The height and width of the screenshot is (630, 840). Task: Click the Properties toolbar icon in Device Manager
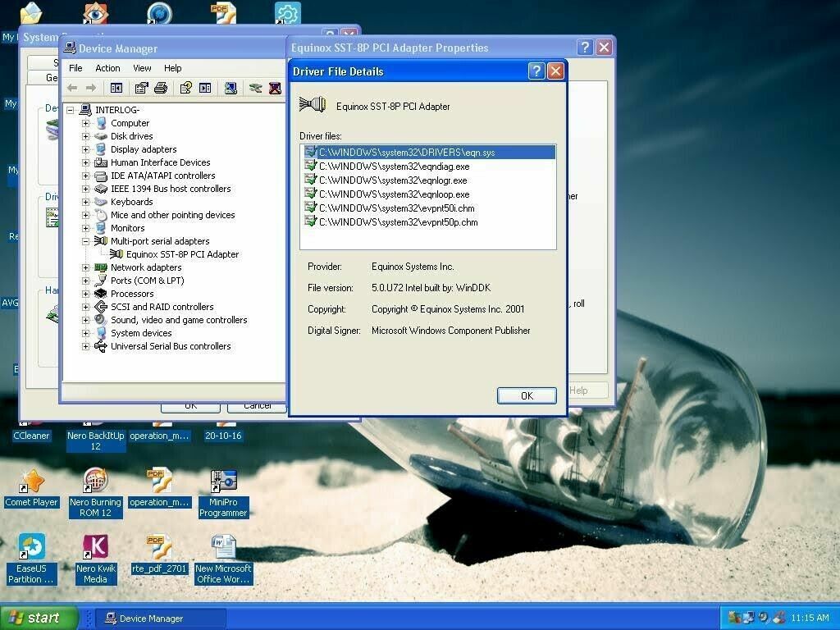pos(141,88)
